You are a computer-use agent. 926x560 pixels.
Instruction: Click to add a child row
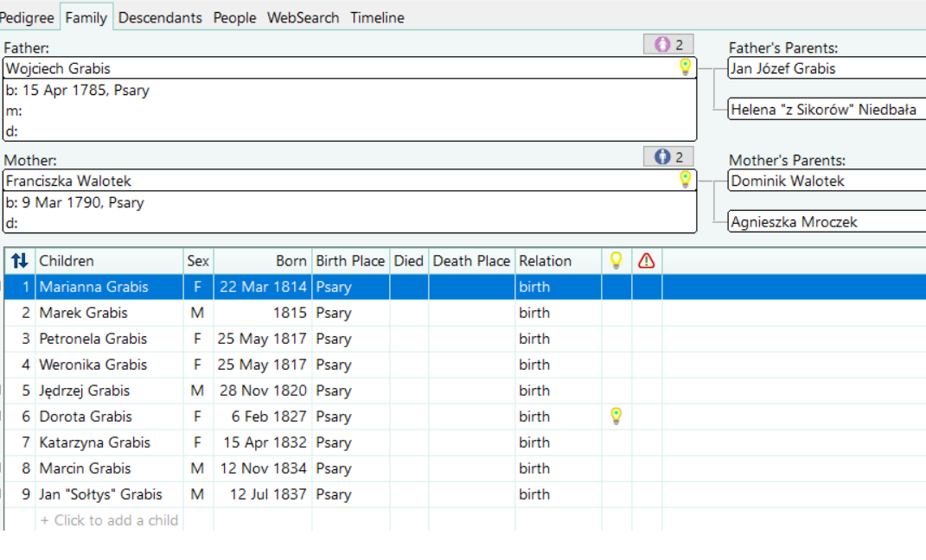coord(109,520)
